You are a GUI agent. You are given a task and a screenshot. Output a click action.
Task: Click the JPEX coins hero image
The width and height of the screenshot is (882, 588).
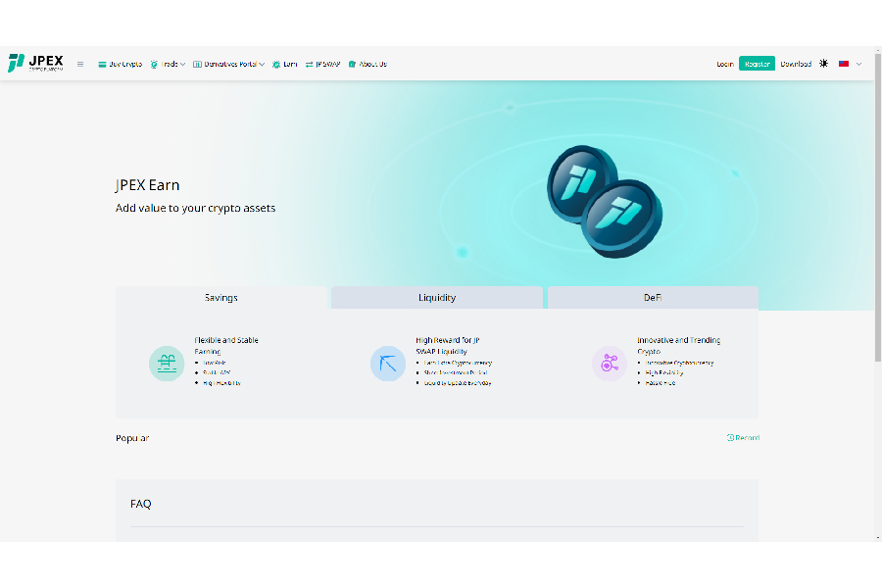click(605, 202)
